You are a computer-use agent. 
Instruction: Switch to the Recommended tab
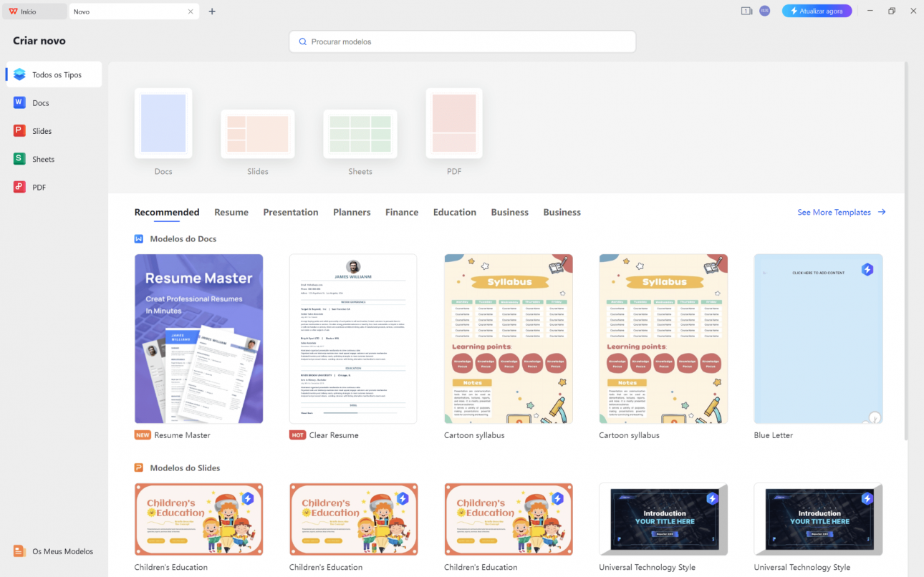pyautogui.click(x=167, y=212)
